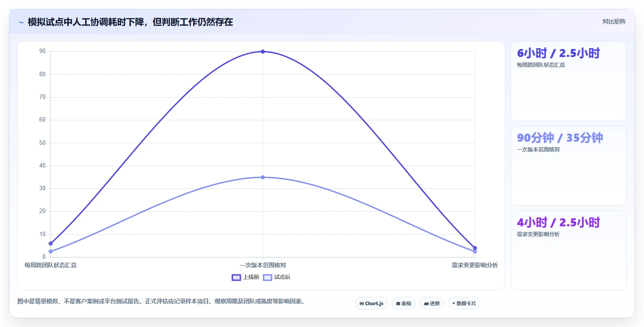The width and height of the screenshot is (644, 327).
Task: Select the 表格 tag chip
Action: (404, 303)
